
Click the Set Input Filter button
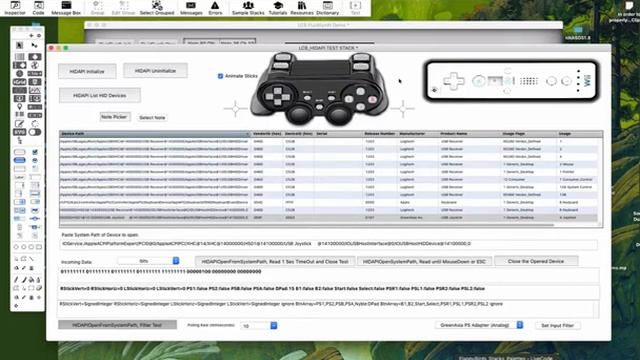(557, 325)
